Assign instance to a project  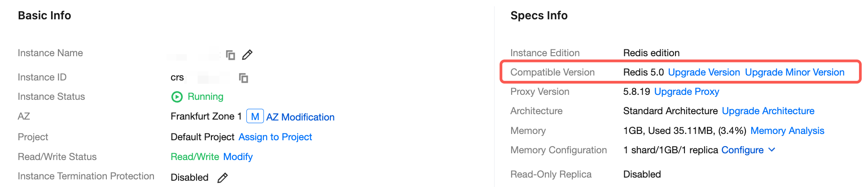coord(275,137)
